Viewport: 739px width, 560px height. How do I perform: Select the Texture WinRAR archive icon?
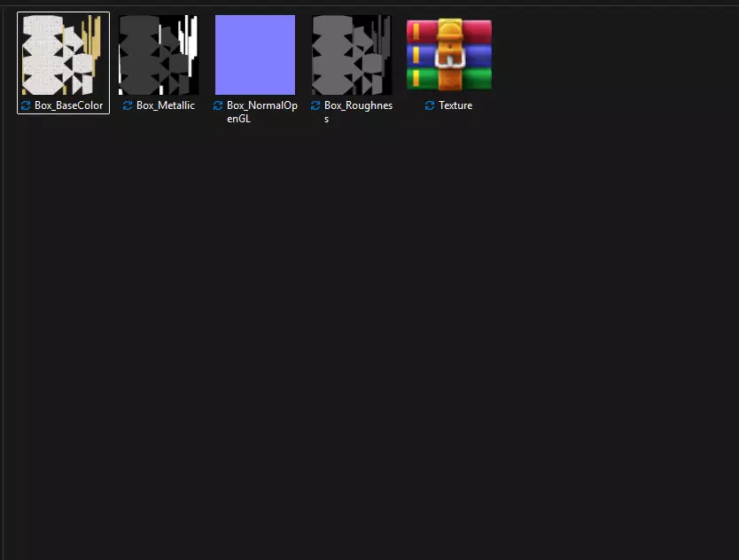(x=449, y=55)
